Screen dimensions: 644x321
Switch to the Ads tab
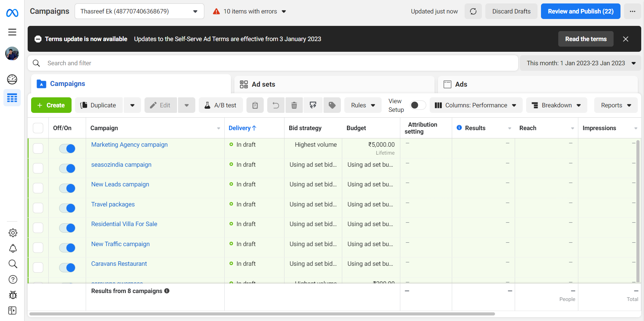coord(538,85)
